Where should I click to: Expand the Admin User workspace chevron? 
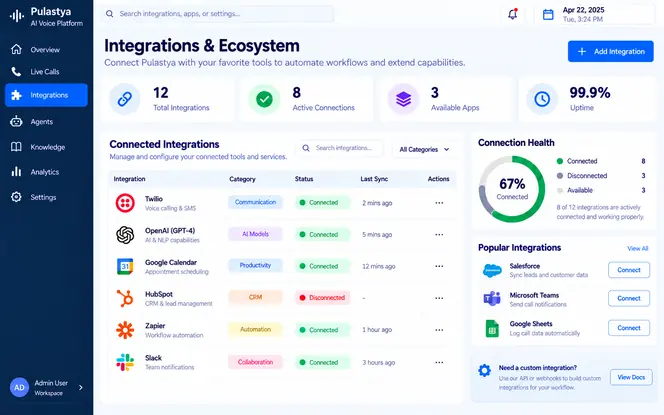tap(81, 387)
